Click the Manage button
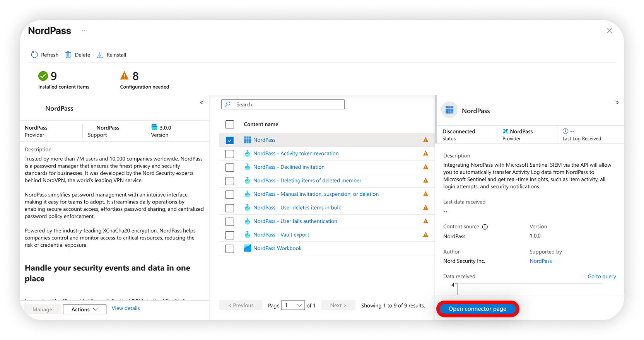Image resolution: width=644 pixels, height=340 pixels. (42, 309)
